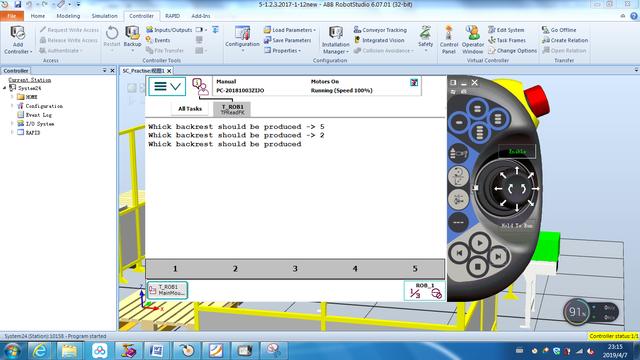Close the Controller panel
The height and width of the screenshot is (360, 640).
click(112, 71)
